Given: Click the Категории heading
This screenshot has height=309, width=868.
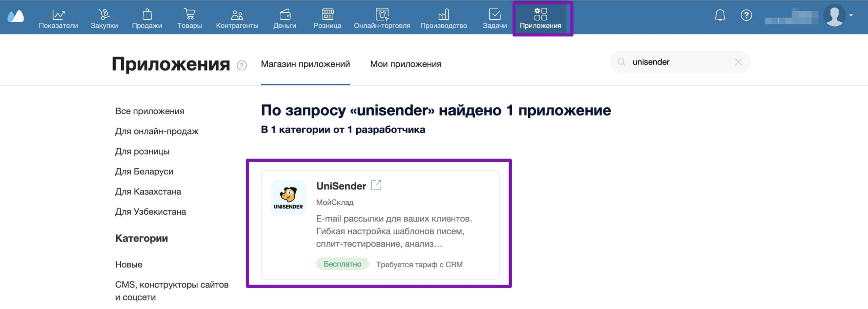Looking at the screenshot, I should click(x=141, y=238).
